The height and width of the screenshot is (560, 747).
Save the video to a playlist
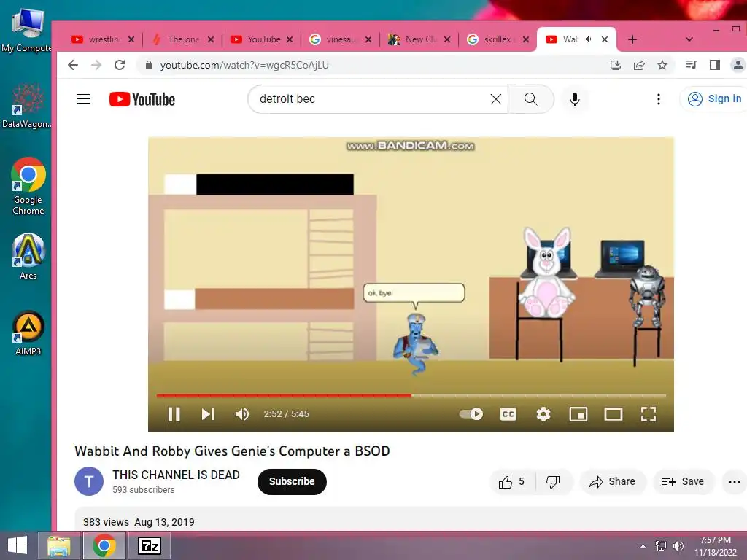(683, 482)
